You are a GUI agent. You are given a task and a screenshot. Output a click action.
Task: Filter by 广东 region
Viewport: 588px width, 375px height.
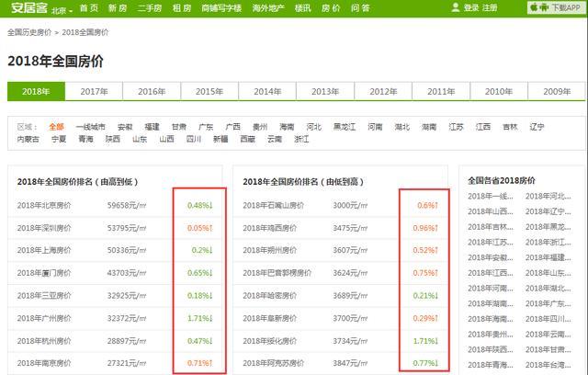pyautogui.click(x=206, y=127)
